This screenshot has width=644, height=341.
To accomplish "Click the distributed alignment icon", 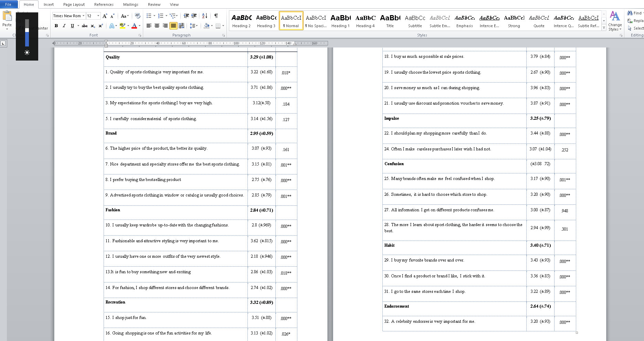I will tap(182, 26).
